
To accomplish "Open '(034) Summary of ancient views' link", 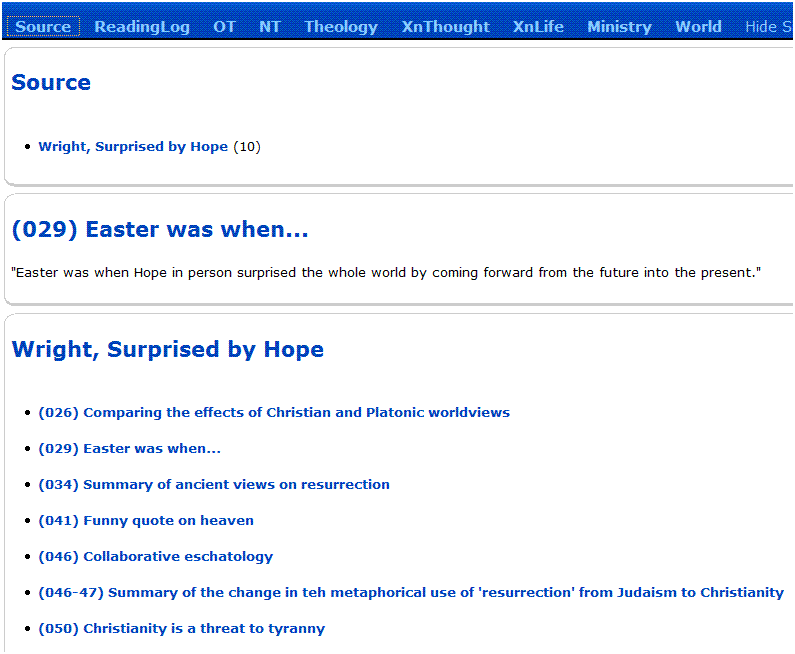I will (214, 485).
